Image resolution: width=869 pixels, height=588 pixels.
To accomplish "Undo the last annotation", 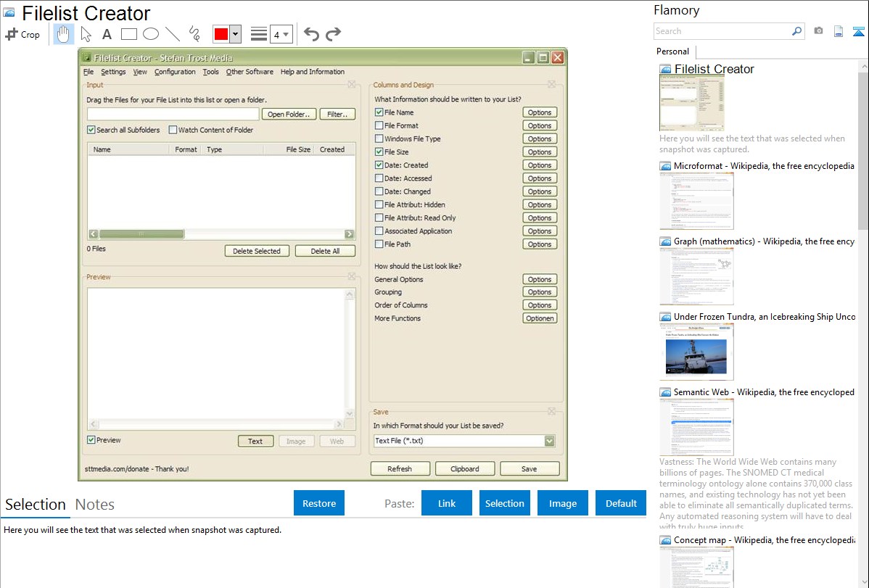I will tap(311, 34).
